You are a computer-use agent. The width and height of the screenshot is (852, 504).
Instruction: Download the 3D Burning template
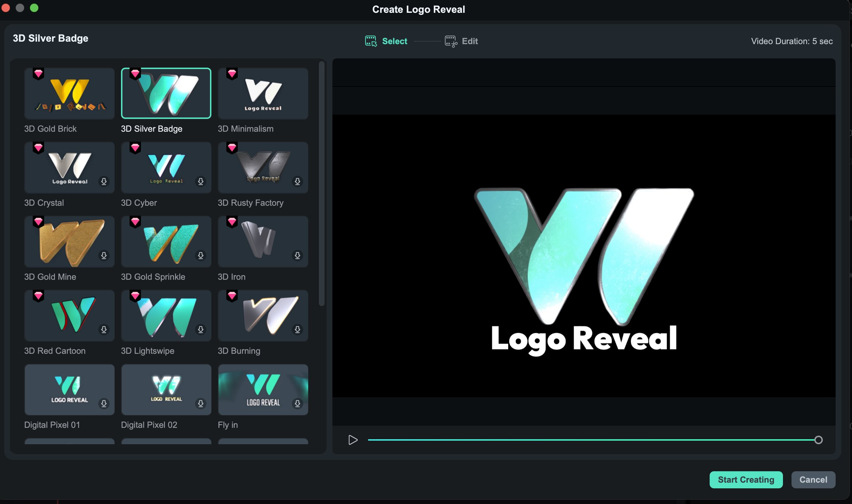click(298, 330)
